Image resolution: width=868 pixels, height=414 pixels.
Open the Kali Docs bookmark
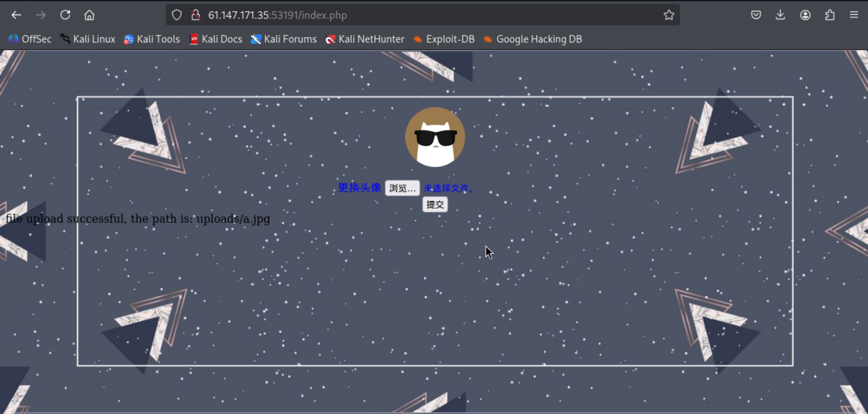coord(216,39)
